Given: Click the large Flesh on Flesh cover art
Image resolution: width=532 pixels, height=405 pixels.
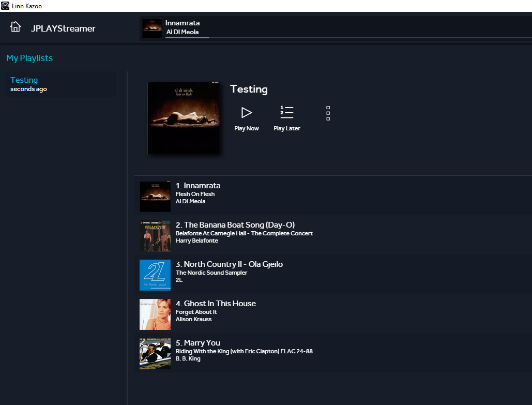Looking at the screenshot, I should coord(184,118).
